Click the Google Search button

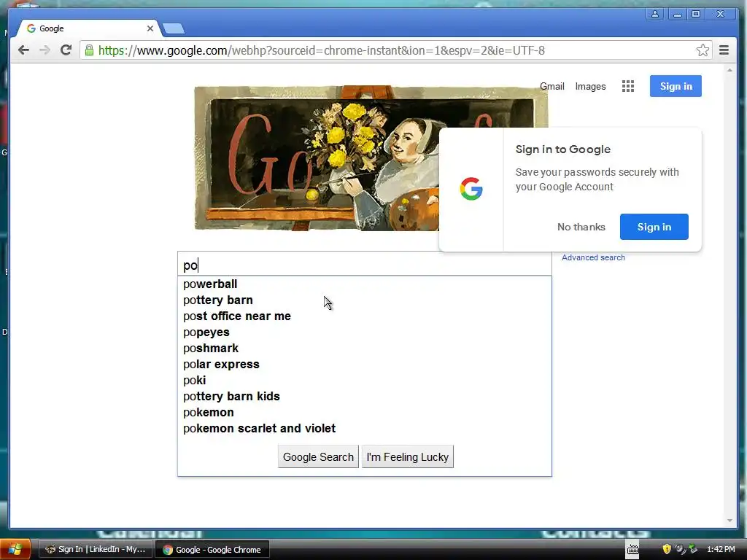[318, 456]
